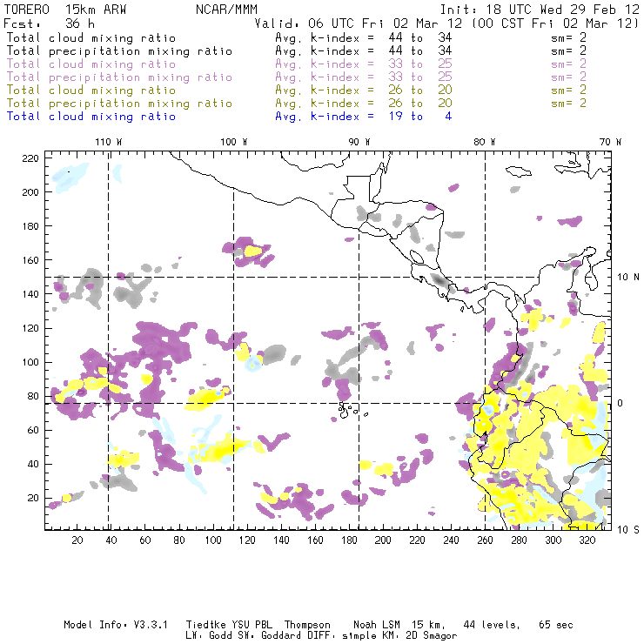Click the 'YSU PBL' scheme name
Screen dimensions: 644x644
252,625
